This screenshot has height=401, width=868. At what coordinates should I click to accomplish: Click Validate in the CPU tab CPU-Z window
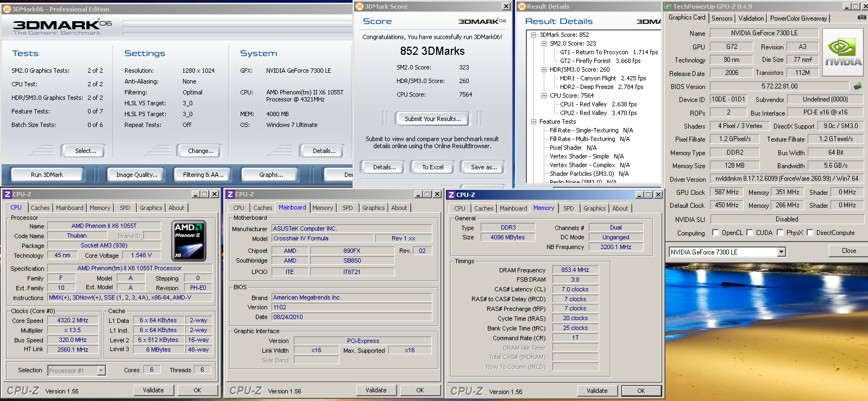coord(153,390)
